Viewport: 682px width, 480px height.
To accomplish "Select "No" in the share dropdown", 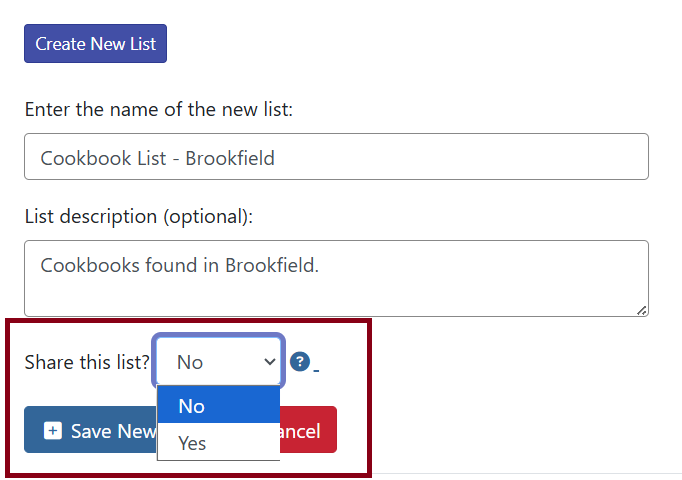I will pos(218,405).
